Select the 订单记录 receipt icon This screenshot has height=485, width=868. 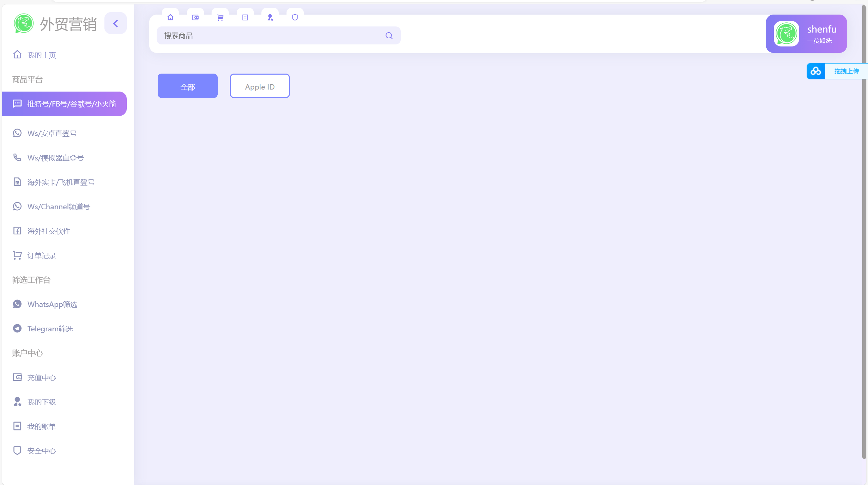(x=17, y=255)
